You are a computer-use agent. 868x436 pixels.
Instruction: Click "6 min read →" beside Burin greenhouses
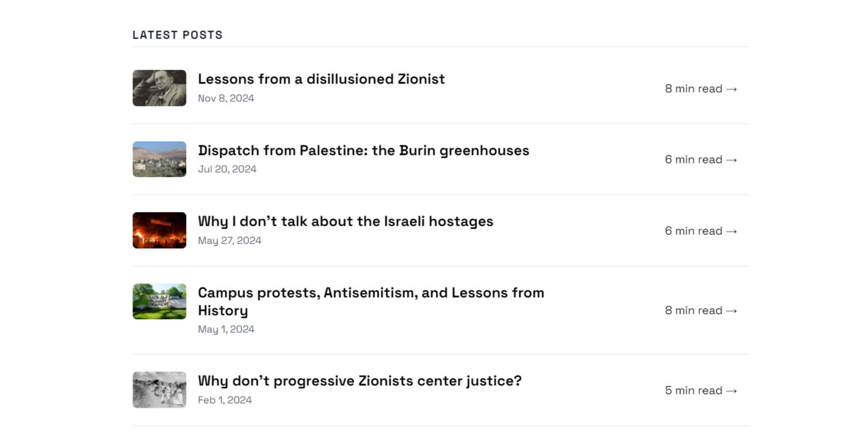coord(700,160)
